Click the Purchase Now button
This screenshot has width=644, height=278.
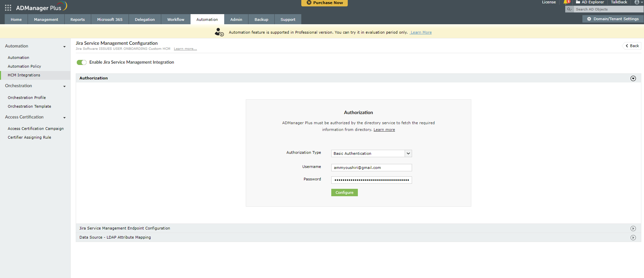click(x=325, y=3)
